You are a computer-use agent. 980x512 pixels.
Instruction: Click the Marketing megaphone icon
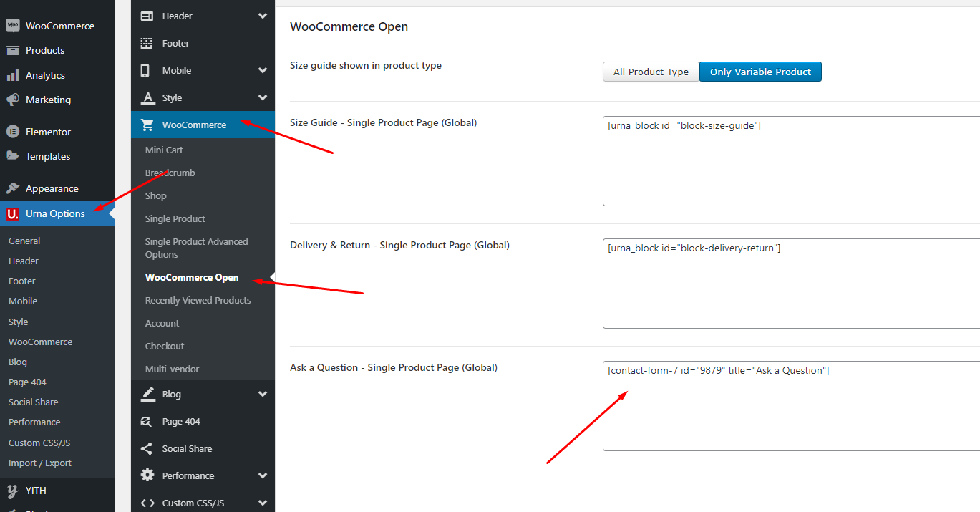pos(12,100)
